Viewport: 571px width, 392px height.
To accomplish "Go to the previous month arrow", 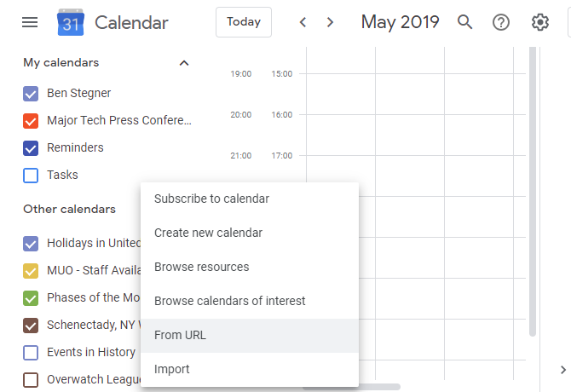I will pyautogui.click(x=303, y=22).
